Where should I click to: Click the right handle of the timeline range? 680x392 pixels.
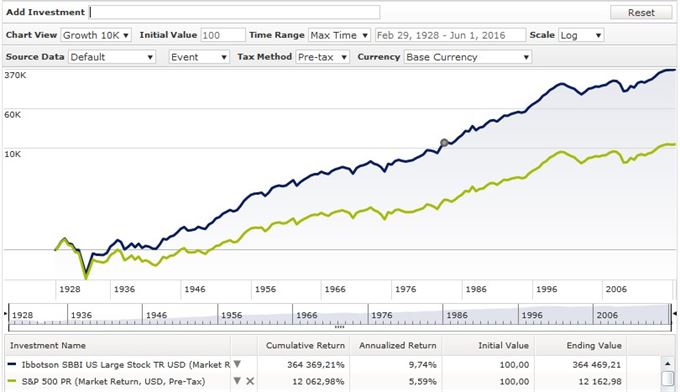(675, 314)
